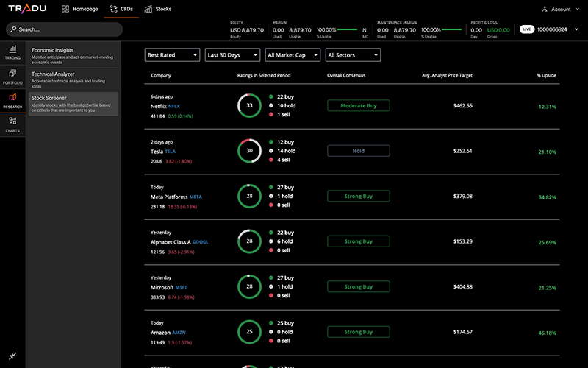Click Amazon ratings ring showing 25

249,332
